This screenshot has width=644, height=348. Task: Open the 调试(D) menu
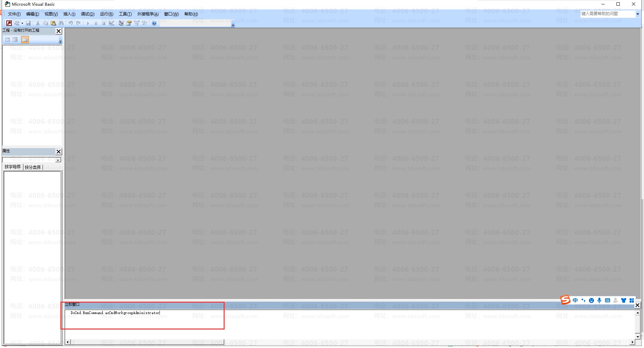pyautogui.click(x=88, y=14)
